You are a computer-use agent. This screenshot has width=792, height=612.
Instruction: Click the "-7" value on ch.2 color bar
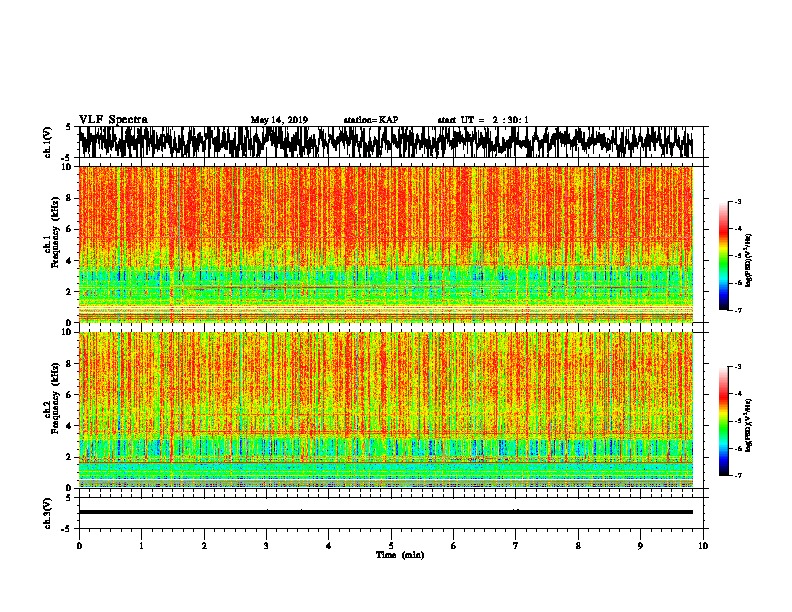[x=738, y=475]
